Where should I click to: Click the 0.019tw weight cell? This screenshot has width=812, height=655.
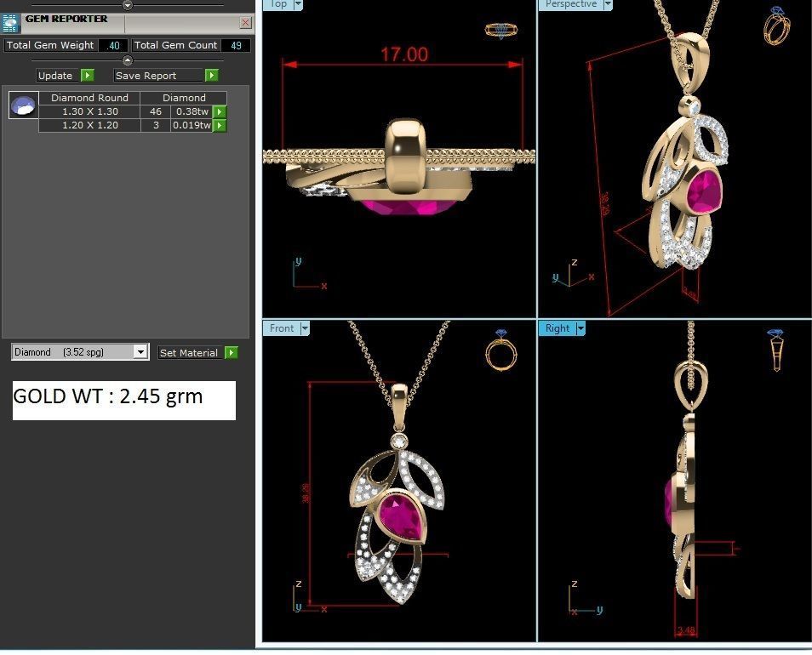tap(192, 125)
